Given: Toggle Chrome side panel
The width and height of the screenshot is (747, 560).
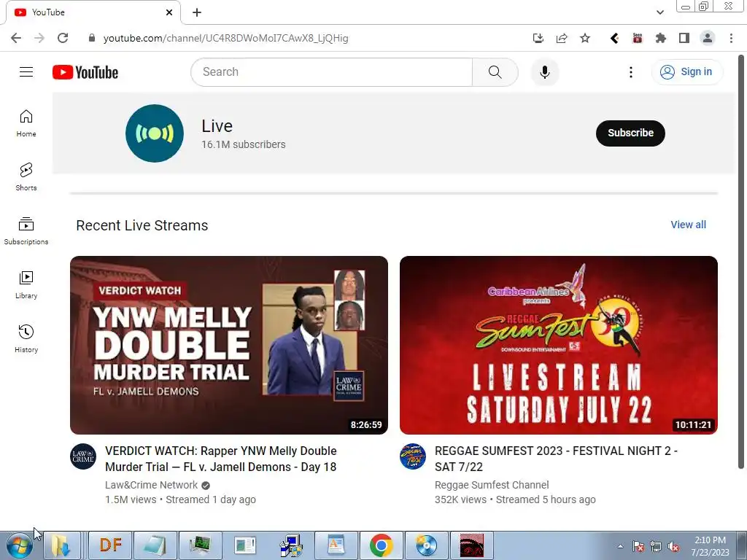Looking at the screenshot, I should [684, 38].
